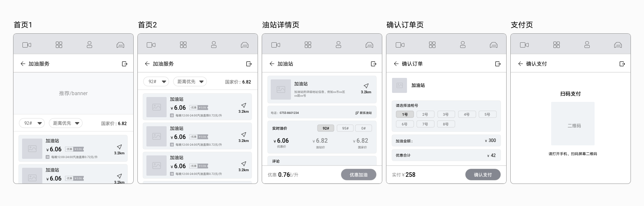
Task: Open the apps grid icon in 油站详情页
Action: tap(308, 45)
